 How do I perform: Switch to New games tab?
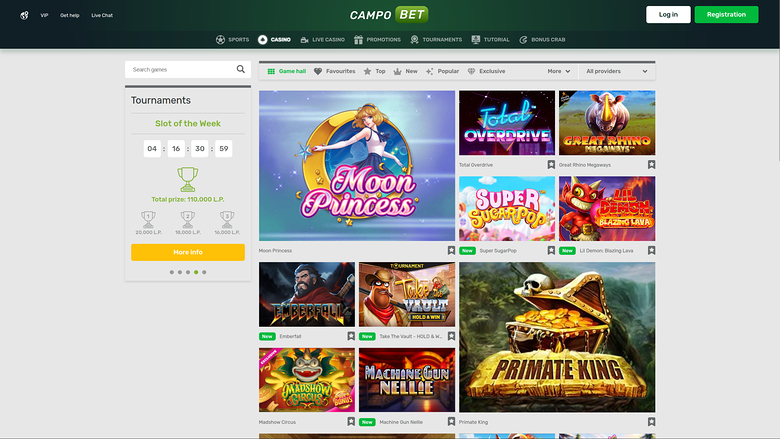coord(405,72)
